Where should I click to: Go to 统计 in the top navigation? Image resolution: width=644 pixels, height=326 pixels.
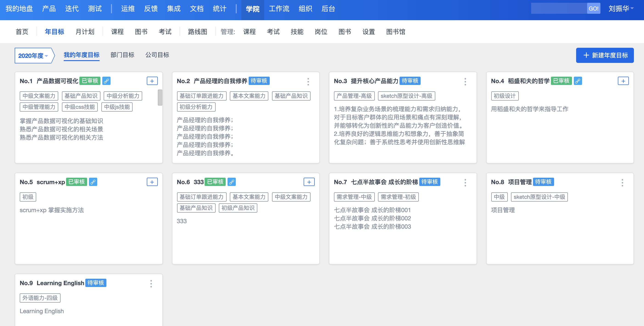pos(219,9)
